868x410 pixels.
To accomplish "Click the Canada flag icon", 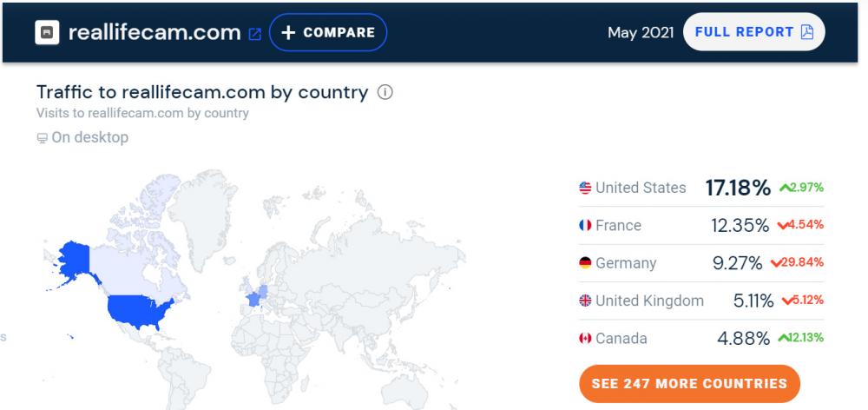I will [x=586, y=339].
